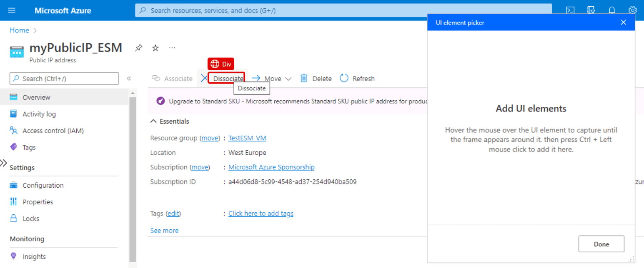
Task: Click the left menu vertical scrollbar
Action: coord(133,179)
